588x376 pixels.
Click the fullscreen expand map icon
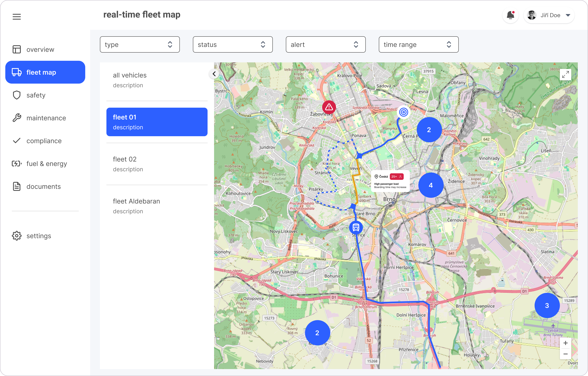point(565,74)
